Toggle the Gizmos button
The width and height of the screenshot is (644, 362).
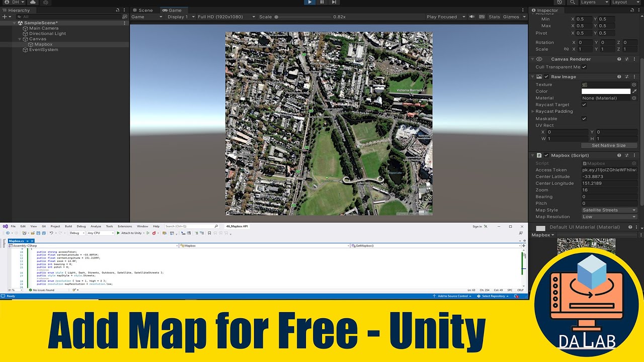(x=511, y=17)
